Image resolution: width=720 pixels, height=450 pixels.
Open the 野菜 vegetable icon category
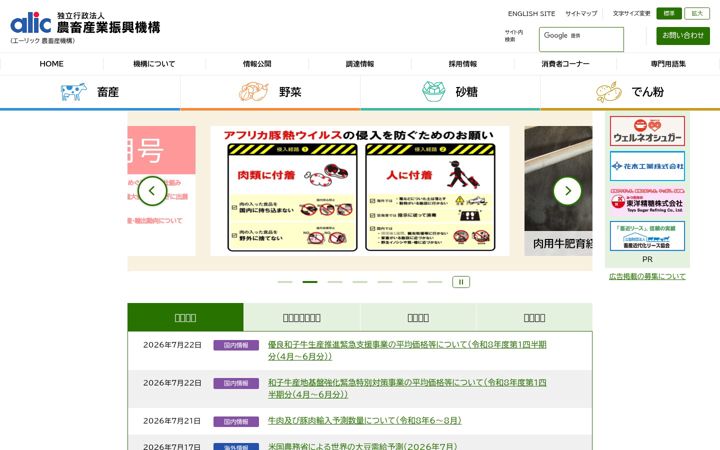[270, 92]
